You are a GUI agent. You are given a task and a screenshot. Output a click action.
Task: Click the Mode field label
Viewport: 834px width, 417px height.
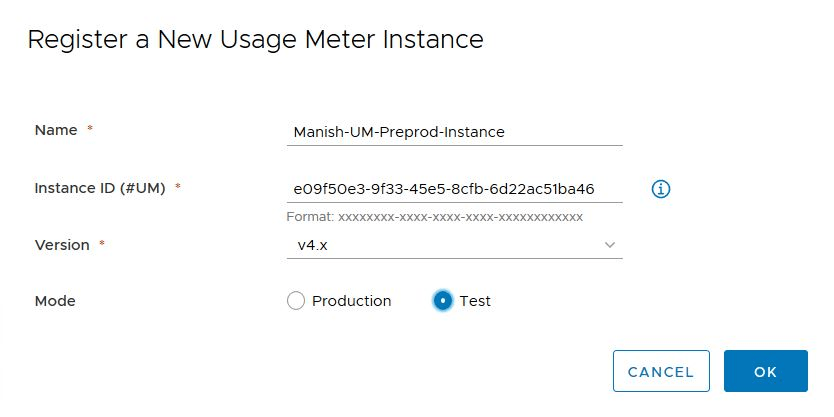pyautogui.click(x=55, y=300)
